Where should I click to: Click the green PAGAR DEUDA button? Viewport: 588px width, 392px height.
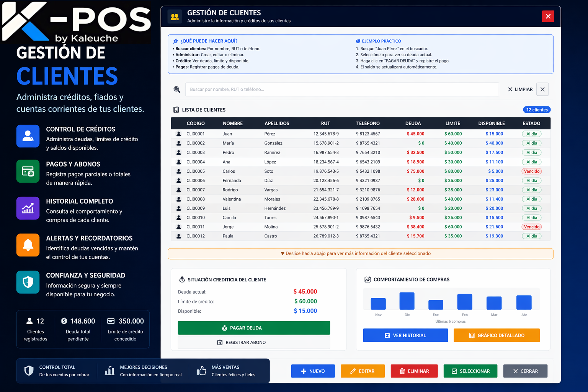[254, 328]
